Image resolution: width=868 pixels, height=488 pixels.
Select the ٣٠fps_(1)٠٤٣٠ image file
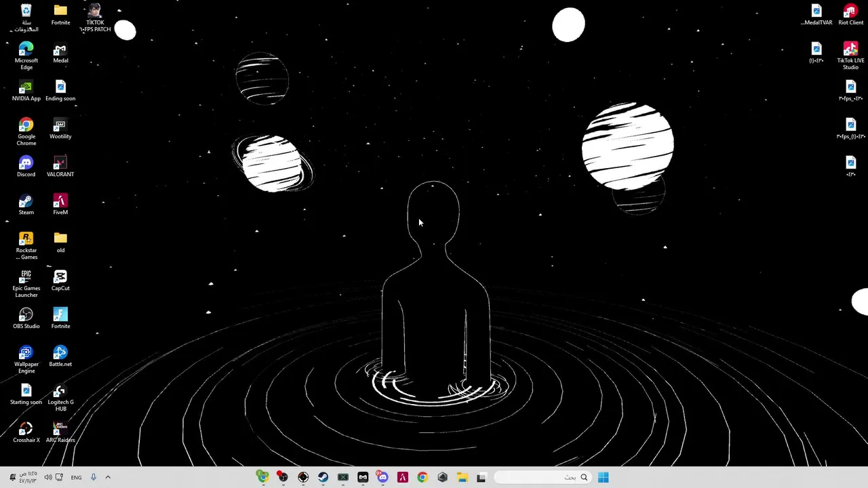(850, 129)
